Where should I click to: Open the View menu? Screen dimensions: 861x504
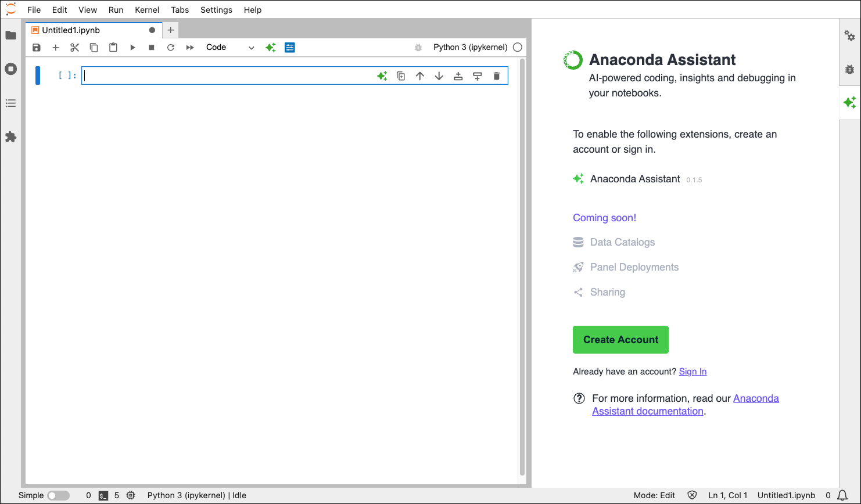coord(88,10)
